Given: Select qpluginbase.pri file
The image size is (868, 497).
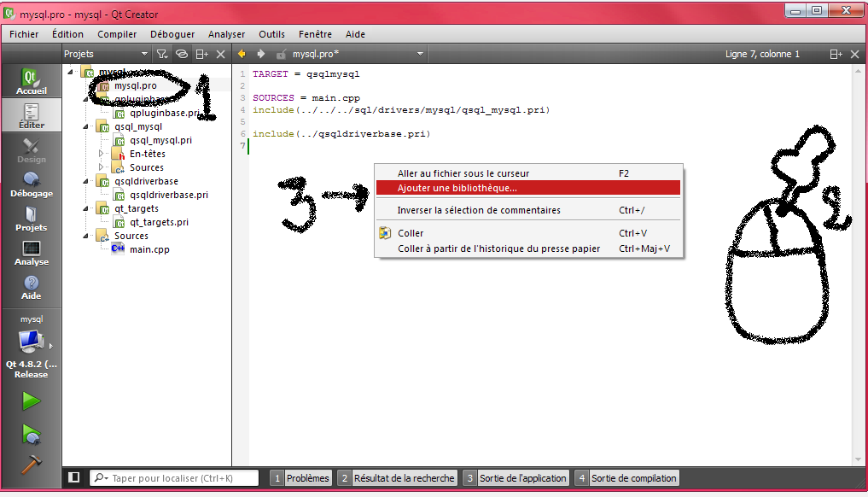Looking at the screenshot, I should 165,113.
